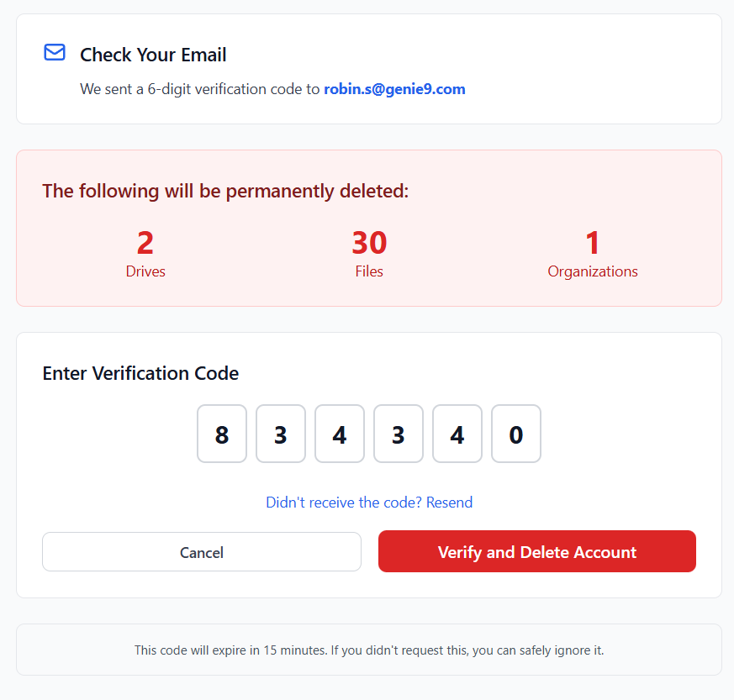Click the Files label text
This screenshot has width=734, height=700.
369,271
